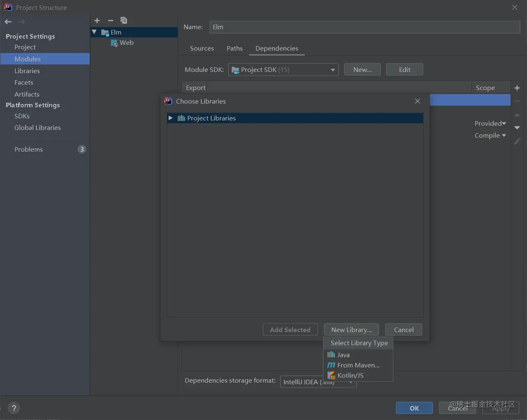This screenshot has height=420, width=527.
Task: Add dependency with plus icon beside Scope
Action: (x=517, y=88)
